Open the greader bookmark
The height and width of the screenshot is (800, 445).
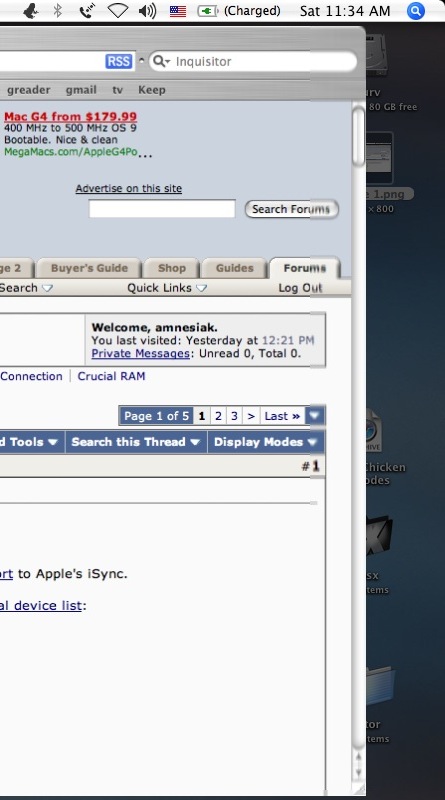tap(29, 90)
